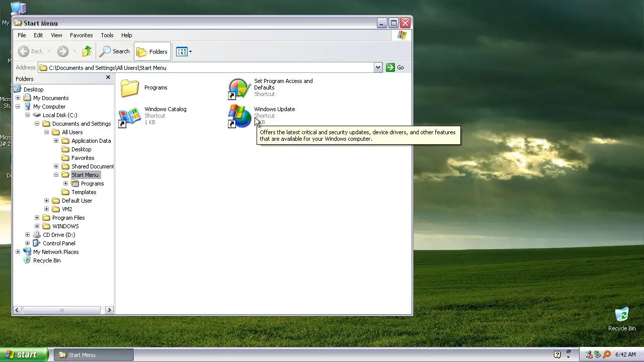This screenshot has width=644, height=362.
Task: Collapse the All Users tree node
Action: click(x=46, y=132)
